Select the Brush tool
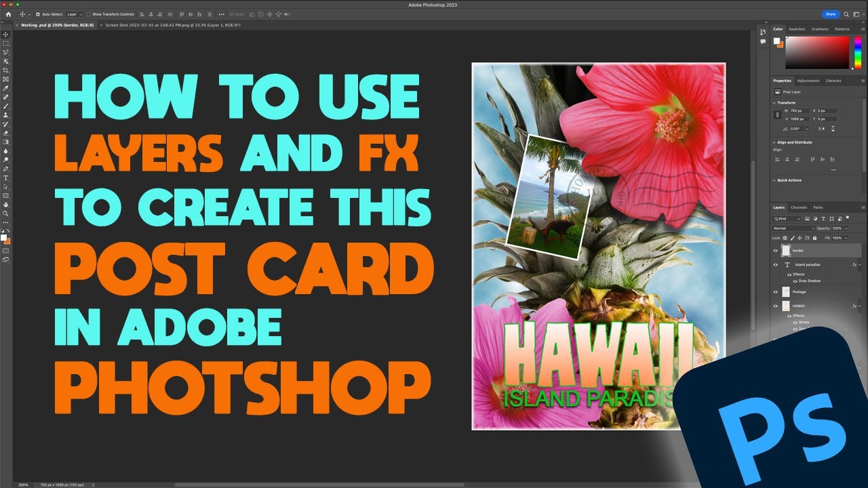The image size is (868, 488). [7, 106]
